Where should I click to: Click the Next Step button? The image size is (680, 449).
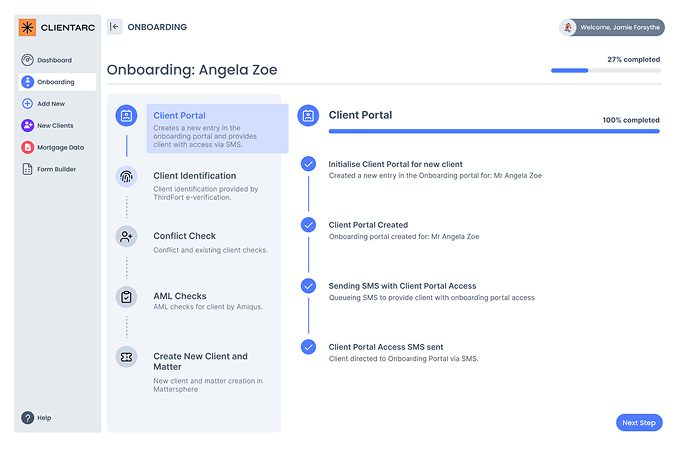[x=639, y=423]
